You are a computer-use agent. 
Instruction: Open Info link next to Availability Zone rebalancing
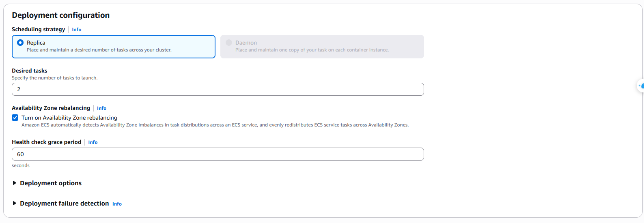pyautogui.click(x=101, y=108)
